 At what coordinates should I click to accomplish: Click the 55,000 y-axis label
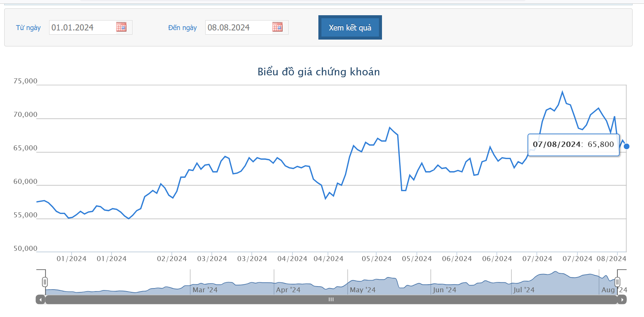pos(26,215)
